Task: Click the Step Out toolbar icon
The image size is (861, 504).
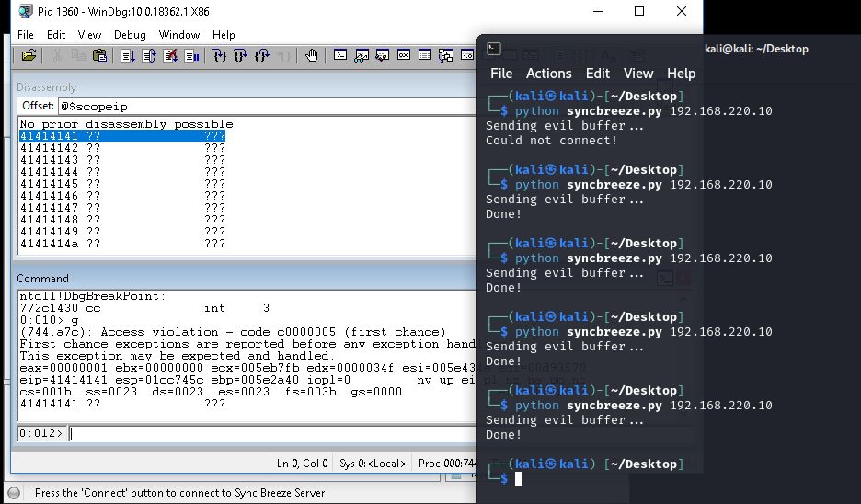Action: tap(262, 55)
